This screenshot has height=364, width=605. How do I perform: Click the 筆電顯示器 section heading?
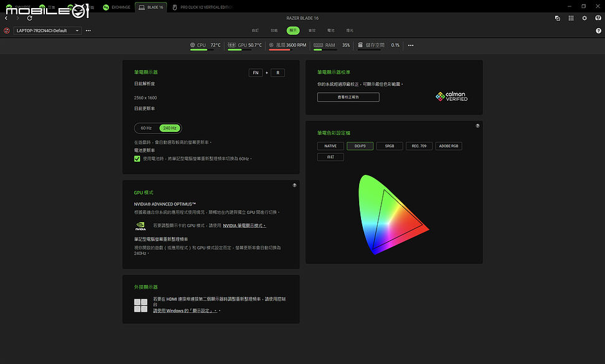click(146, 72)
